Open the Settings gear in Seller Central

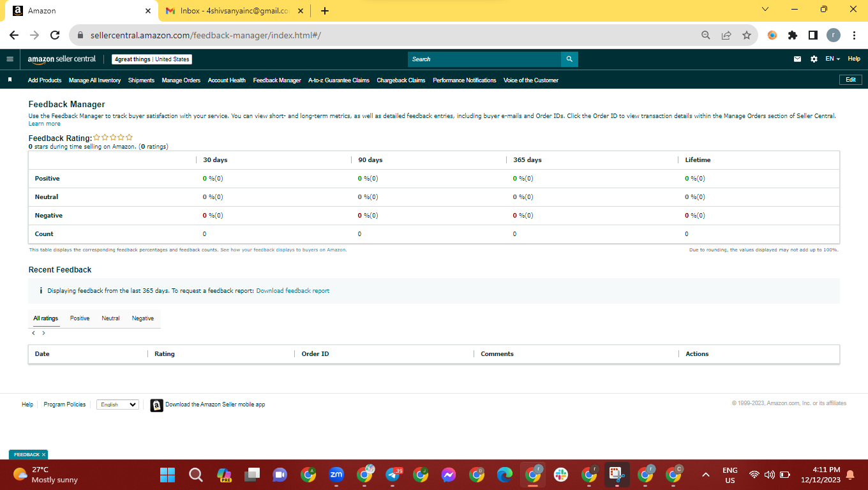click(814, 59)
